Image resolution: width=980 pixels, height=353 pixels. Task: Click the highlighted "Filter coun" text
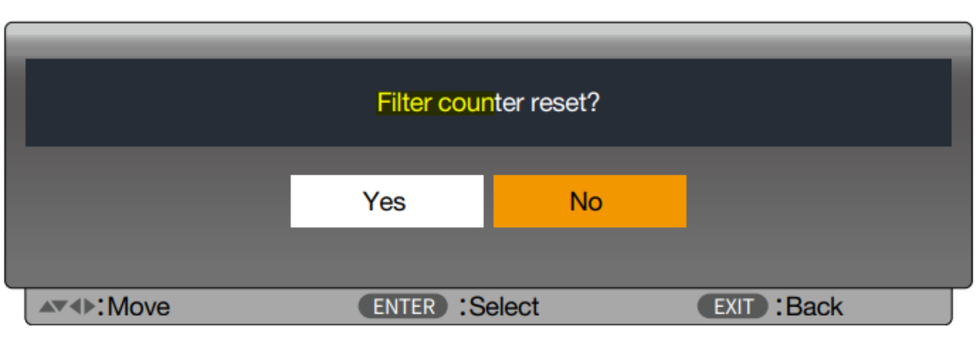click(436, 103)
